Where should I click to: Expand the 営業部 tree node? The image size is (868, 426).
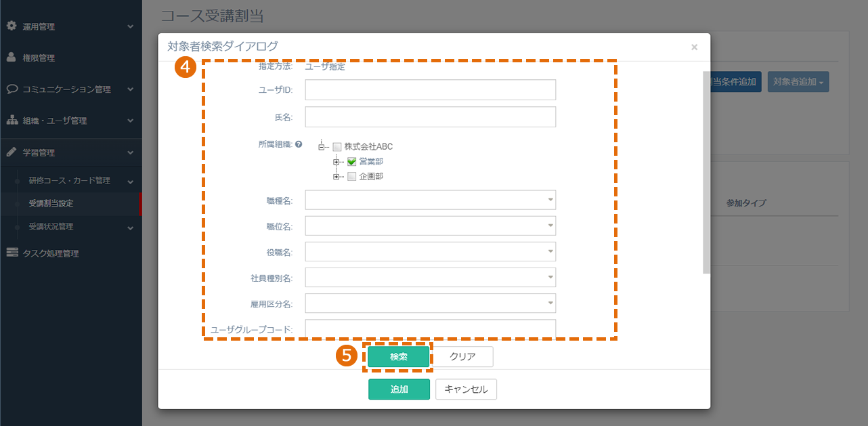click(337, 162)
